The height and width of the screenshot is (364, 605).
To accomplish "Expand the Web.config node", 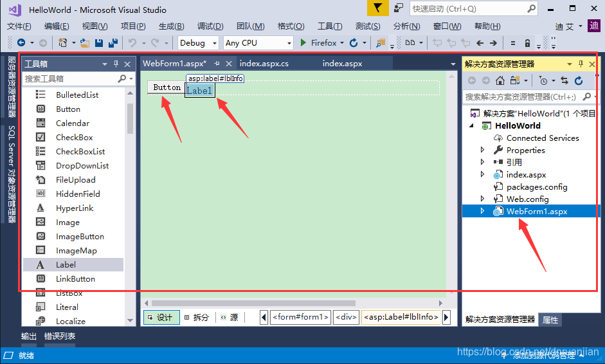I will (x=482, y=199).
